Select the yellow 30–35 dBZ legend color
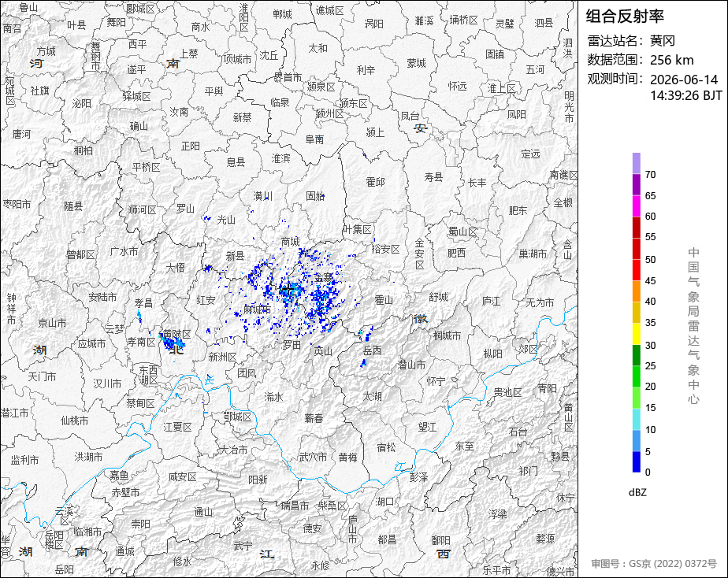The image size is (728, 578). [636, 334]
